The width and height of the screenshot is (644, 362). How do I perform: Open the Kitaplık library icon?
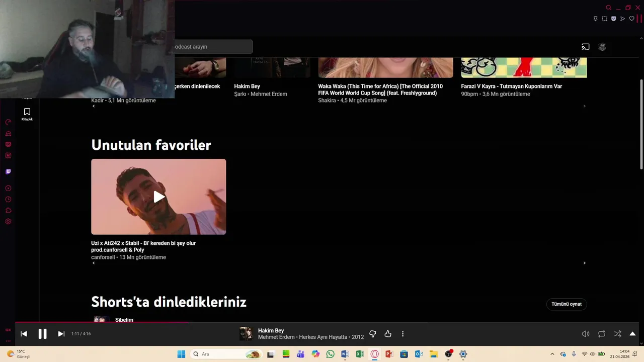pos(27,114)
